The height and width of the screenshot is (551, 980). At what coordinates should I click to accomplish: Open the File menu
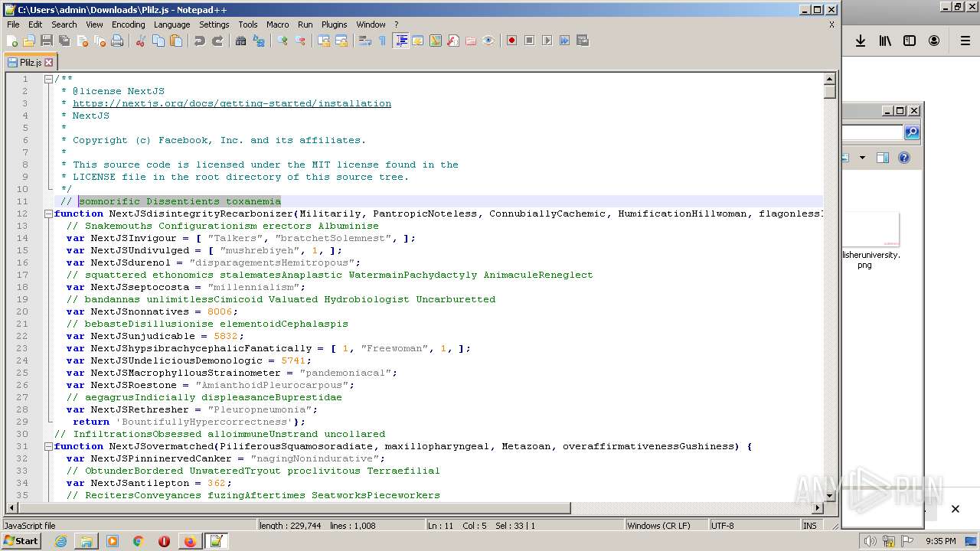tap(13, 24)
